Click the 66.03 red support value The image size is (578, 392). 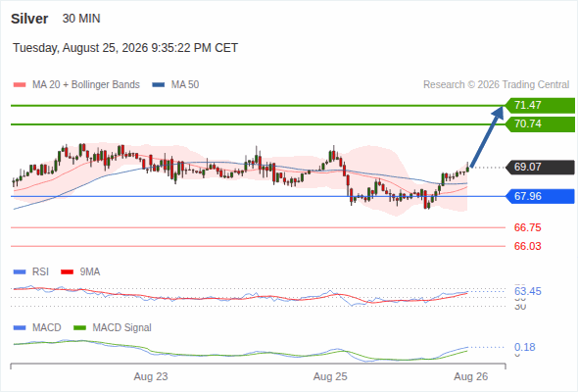[x=527, y=246]
